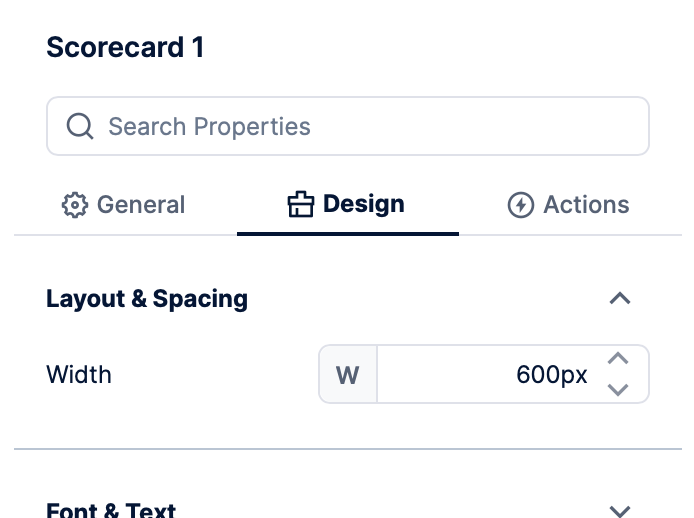Select the Design tab label
694x518 pixels.
tap(364, 205)
